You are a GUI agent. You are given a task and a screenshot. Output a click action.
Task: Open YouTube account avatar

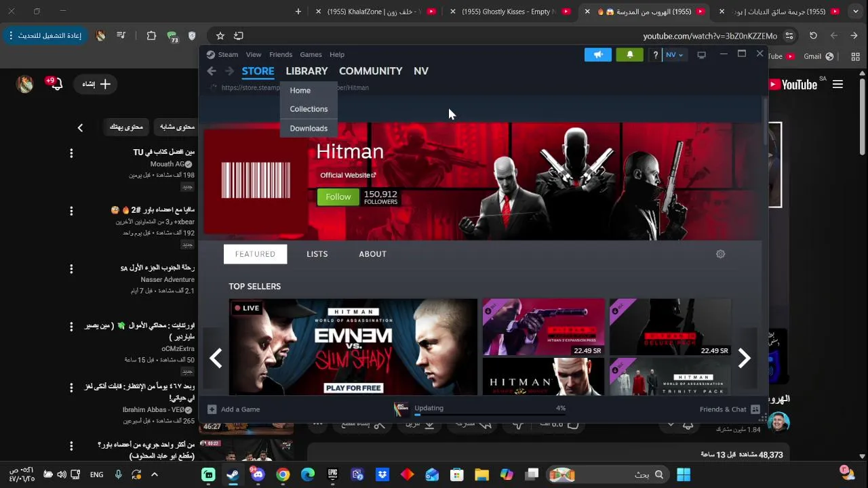[25, 84]
